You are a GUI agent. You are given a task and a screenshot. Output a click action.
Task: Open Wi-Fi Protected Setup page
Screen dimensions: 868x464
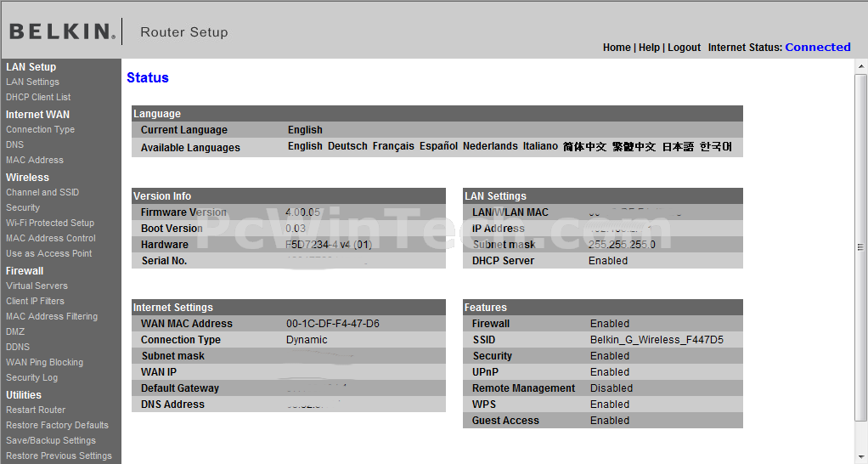(50, 223)
